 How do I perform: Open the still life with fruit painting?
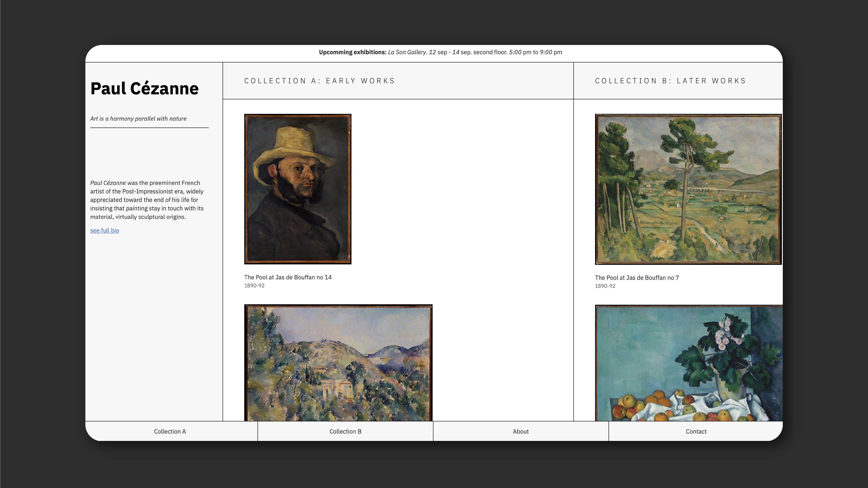click(688, 363)
